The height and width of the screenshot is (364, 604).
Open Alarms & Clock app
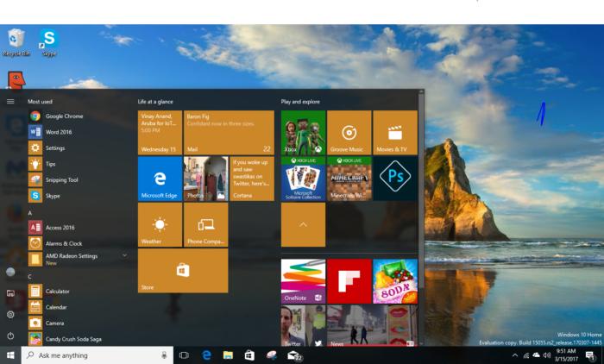point(64,243)
